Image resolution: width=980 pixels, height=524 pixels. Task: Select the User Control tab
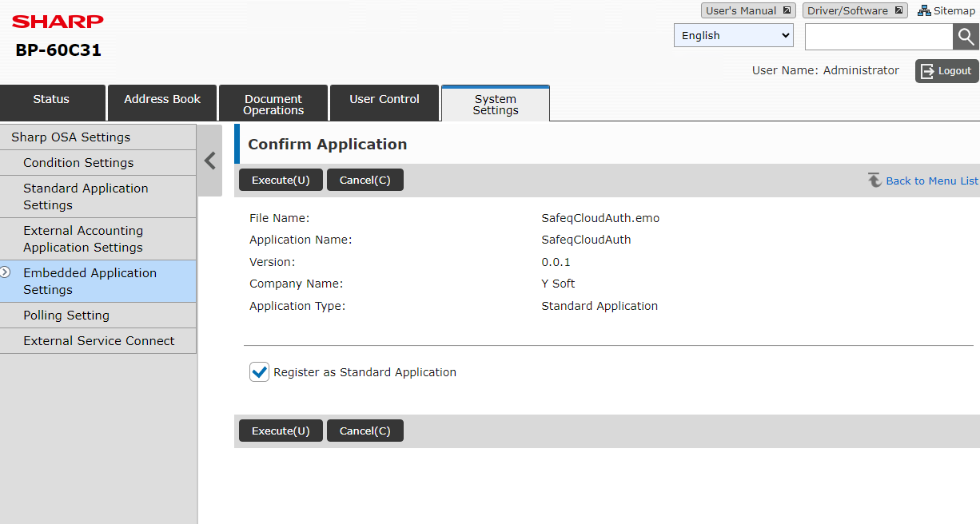384,100
